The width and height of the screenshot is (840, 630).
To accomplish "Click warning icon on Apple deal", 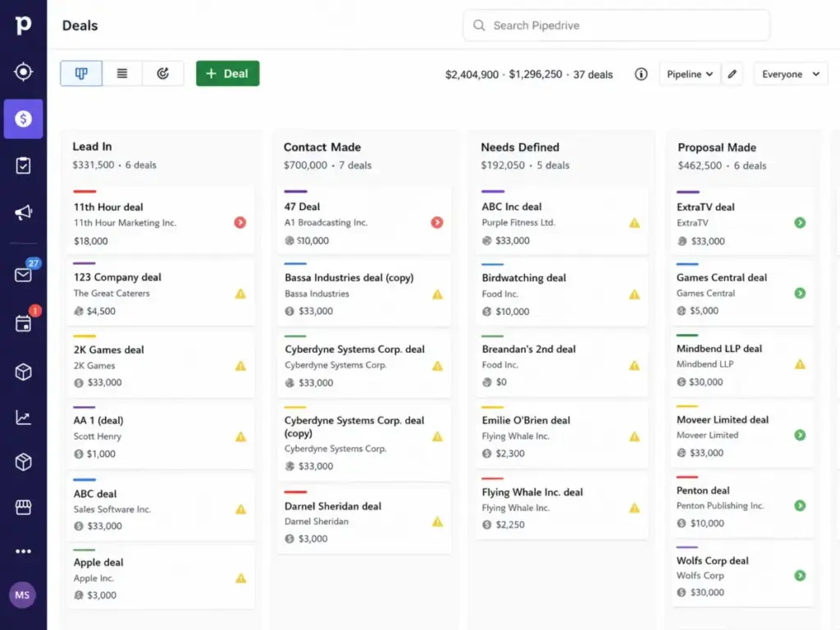I will pos(240,578).
